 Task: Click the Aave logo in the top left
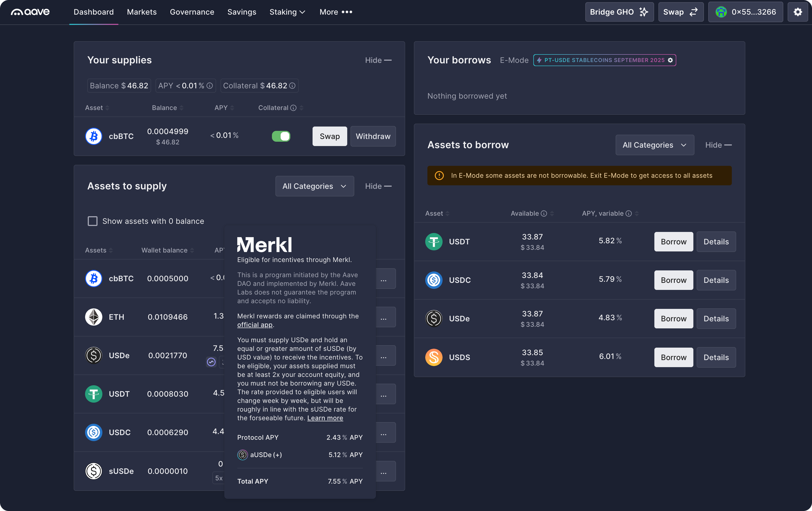[30, 12]
